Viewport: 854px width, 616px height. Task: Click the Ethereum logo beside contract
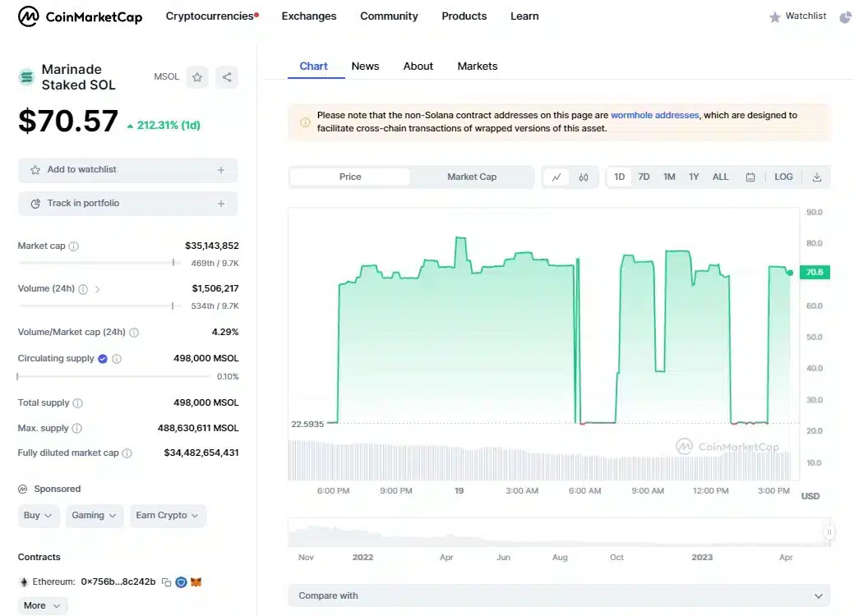[23, 582]
